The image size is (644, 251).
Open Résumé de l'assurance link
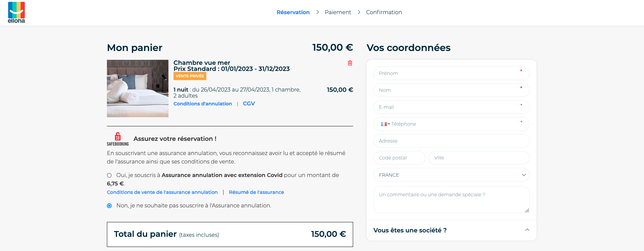(256, 192)
